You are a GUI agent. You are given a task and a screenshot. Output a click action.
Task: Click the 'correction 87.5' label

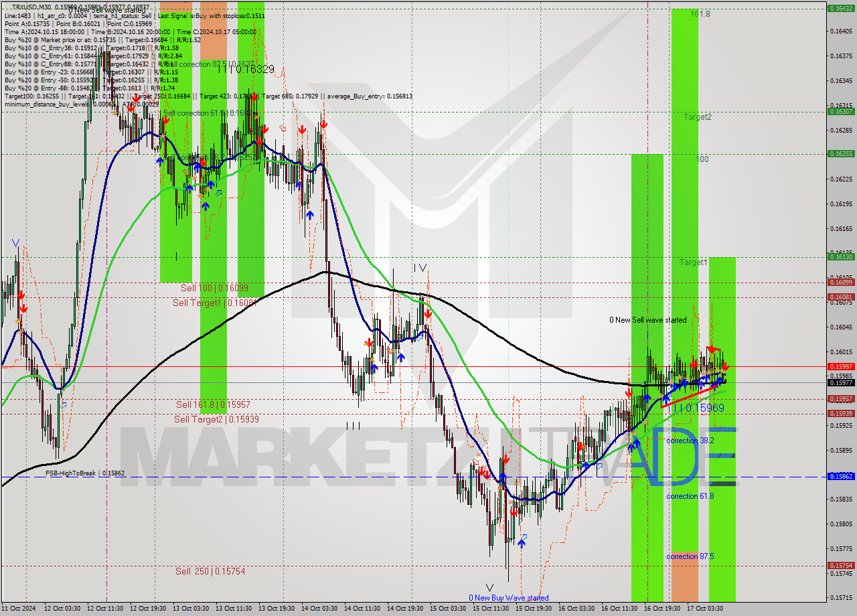pyautogui.click(x=690, y=556)
